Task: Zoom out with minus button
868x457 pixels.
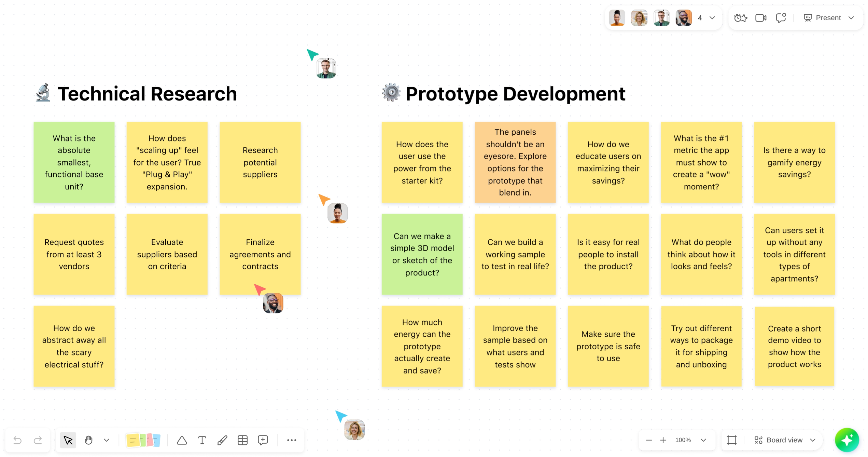Action: click(x=649, y=440)
